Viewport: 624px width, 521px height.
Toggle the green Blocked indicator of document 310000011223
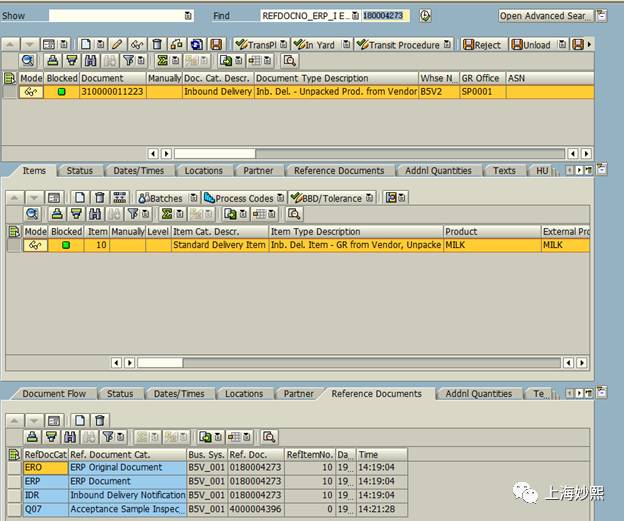(60, 92)
